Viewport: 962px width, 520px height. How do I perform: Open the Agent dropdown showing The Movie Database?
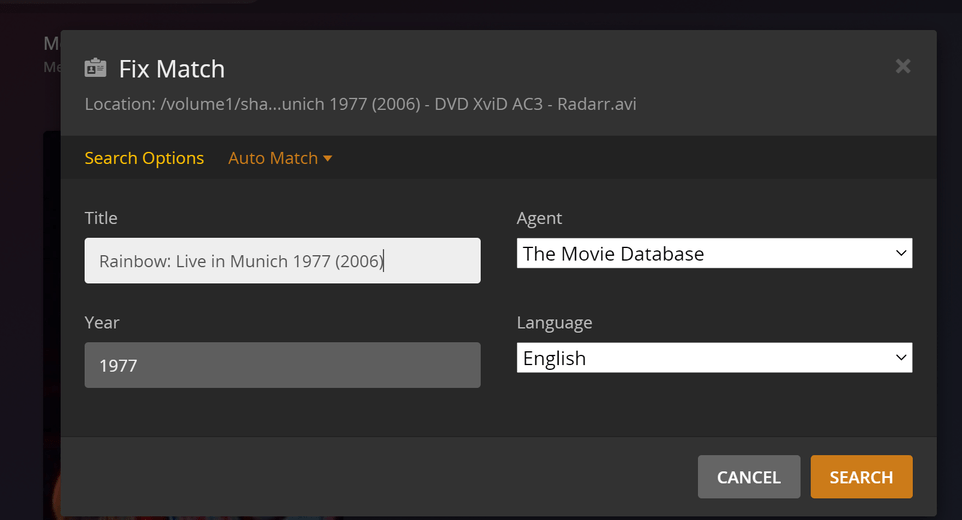click(700, 254)
